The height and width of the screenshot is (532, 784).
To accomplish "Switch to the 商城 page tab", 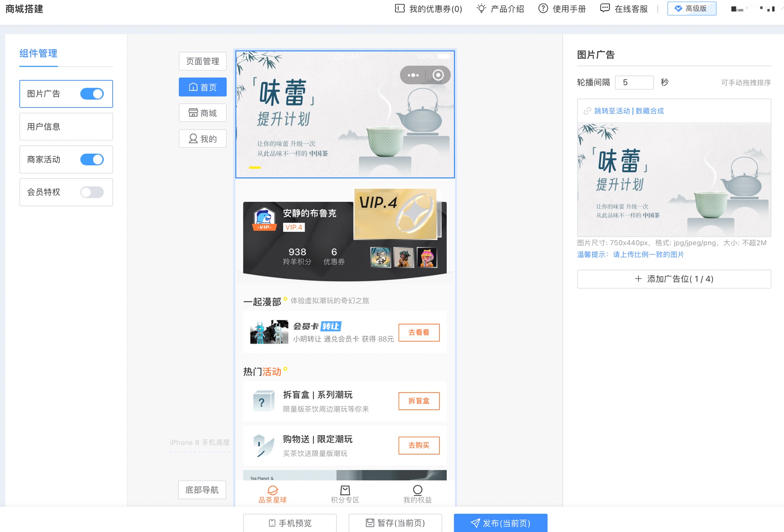I will click(203, 113).
